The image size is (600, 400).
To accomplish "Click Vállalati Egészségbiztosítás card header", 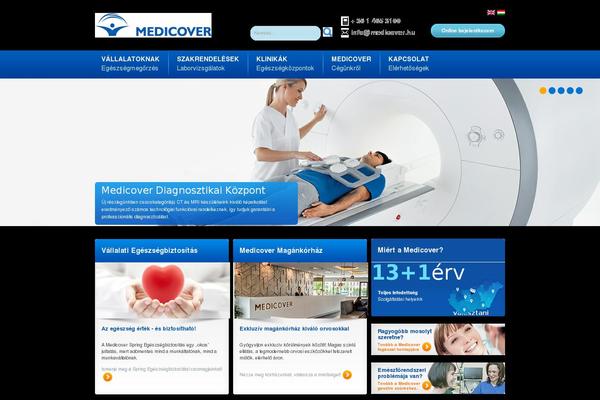I will 162,250.
